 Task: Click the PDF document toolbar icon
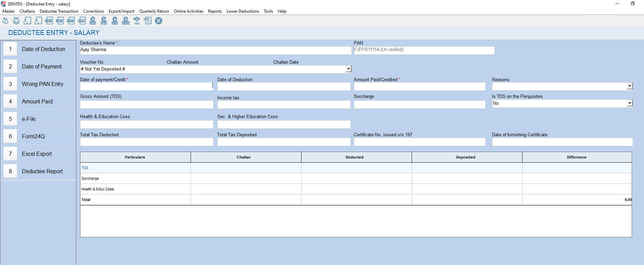pyautogui.click(x=148, y=21)
